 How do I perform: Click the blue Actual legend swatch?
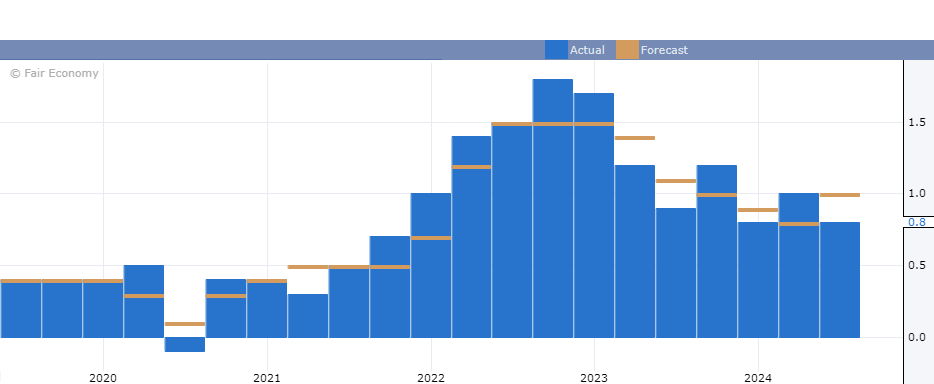coord(556,50)
